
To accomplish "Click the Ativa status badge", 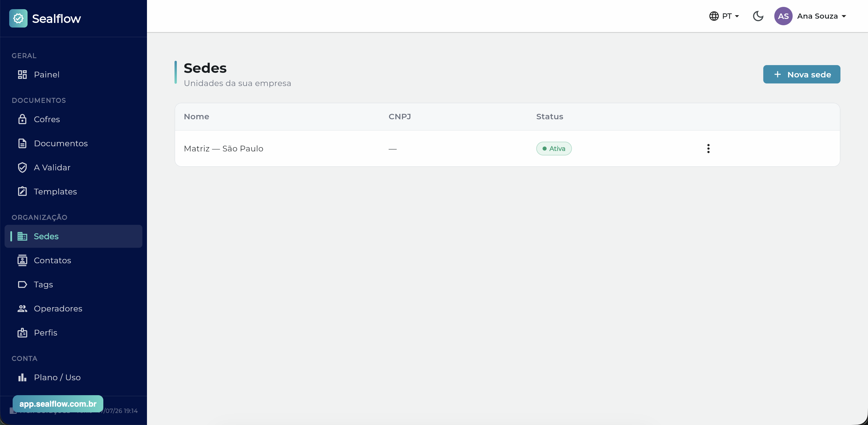I will [554, 149].
